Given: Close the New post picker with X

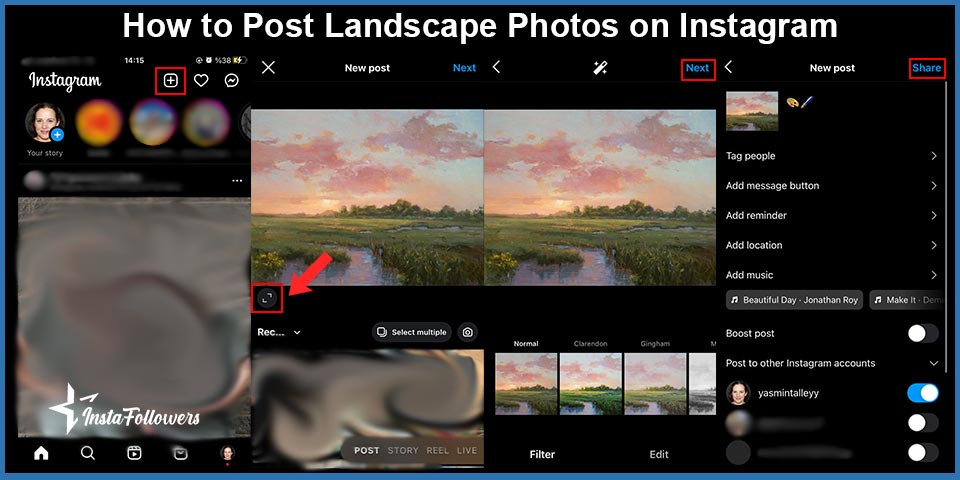Looking at the screenshot, I should (268, 67).
